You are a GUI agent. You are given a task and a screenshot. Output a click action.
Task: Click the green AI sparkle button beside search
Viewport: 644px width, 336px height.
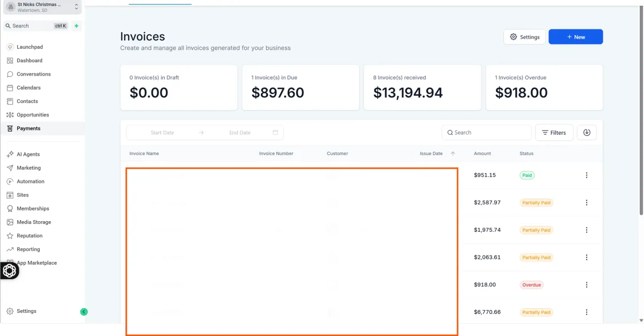pyautogui.click(x=76, y=26)
